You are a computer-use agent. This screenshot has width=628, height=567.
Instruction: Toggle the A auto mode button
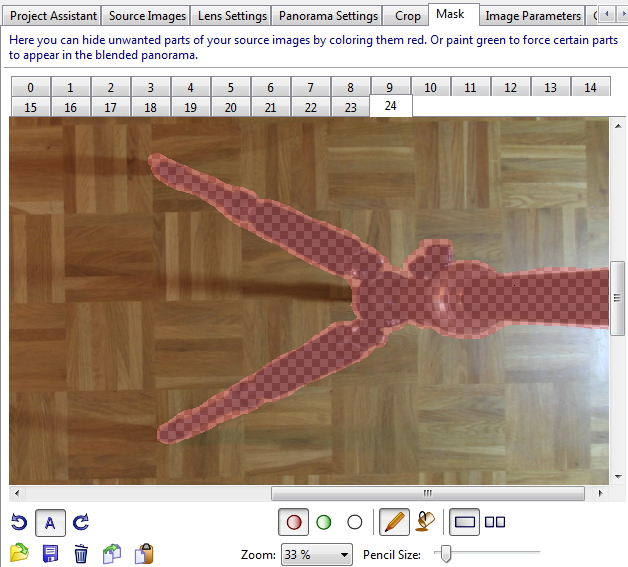click(x=51, y=522)
